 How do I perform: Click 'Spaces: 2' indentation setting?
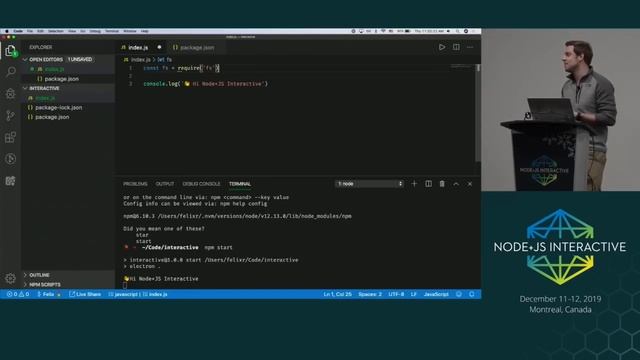[370, 294]
